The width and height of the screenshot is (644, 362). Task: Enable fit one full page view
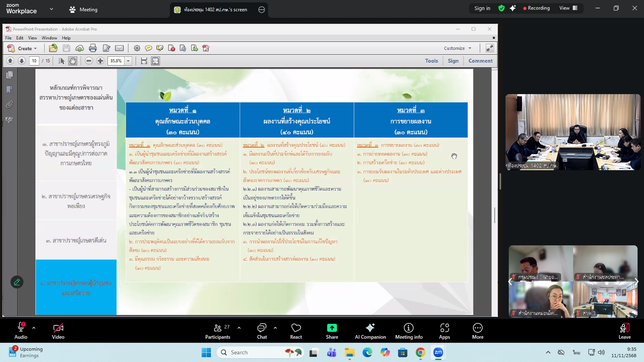pos(155,61)
